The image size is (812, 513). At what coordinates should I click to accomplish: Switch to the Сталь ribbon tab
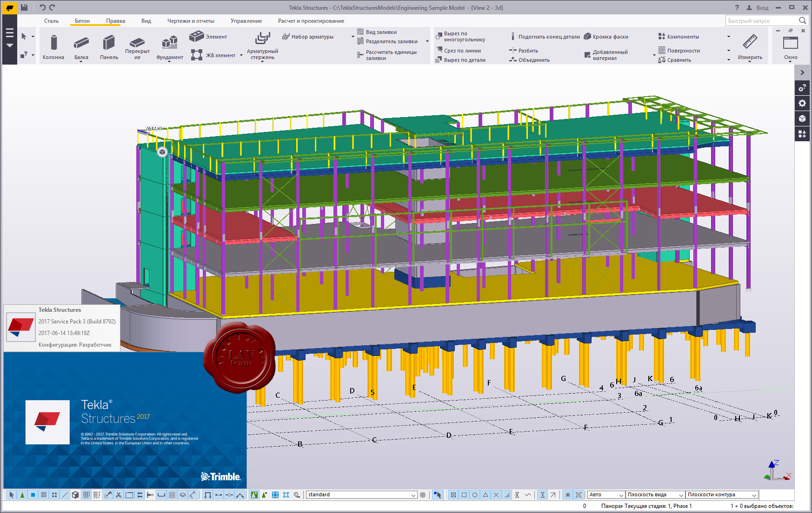click(51, 21)
